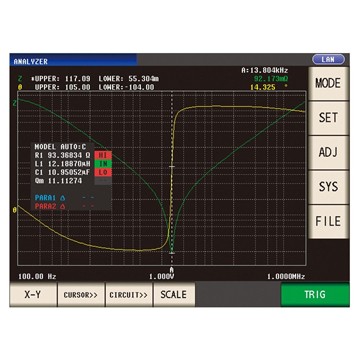This screenshot has height=360, width=360.
Task: Open the MODE menu button
Action: tap(328, 83)
